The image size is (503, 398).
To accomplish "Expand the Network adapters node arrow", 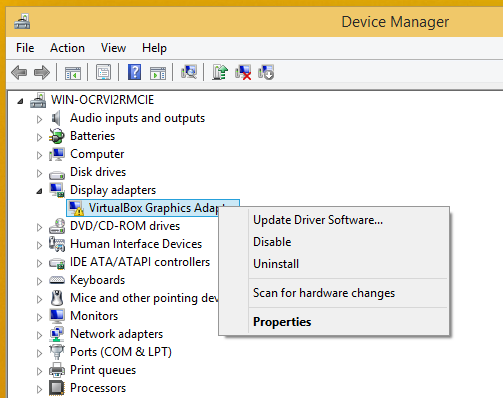I will coord(39,335).
